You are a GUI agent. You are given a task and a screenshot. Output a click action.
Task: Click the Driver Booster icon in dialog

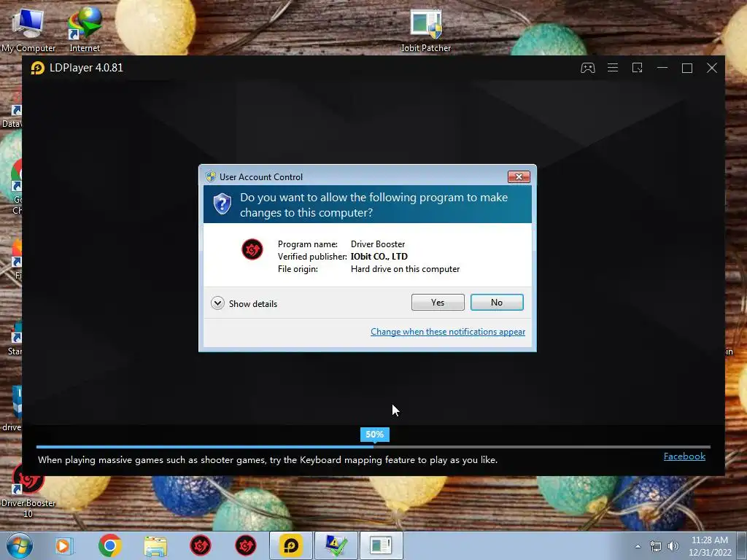252,249
